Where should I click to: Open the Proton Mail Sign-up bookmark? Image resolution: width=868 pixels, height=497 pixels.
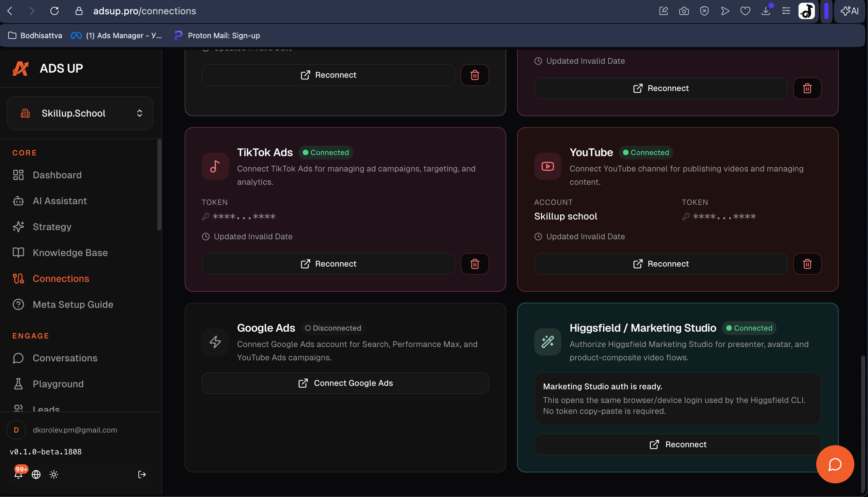pyautogui.click(x=217, y=35)
